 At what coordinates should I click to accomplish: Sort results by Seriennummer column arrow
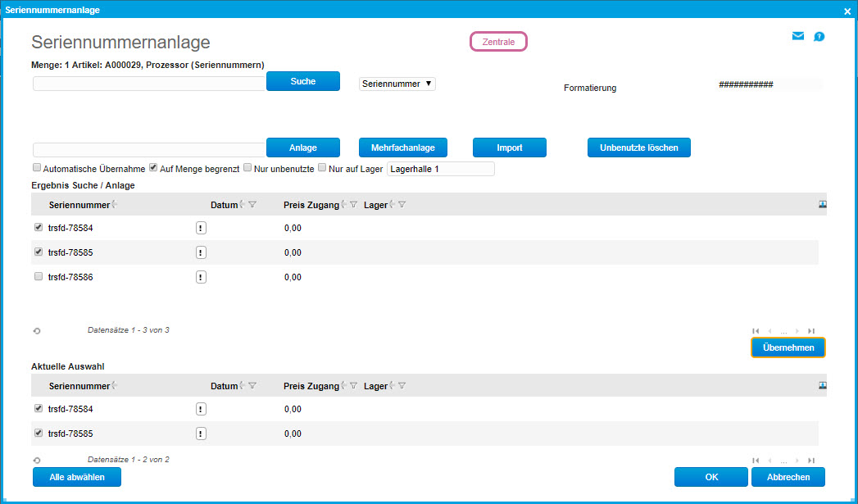point(115,205)
